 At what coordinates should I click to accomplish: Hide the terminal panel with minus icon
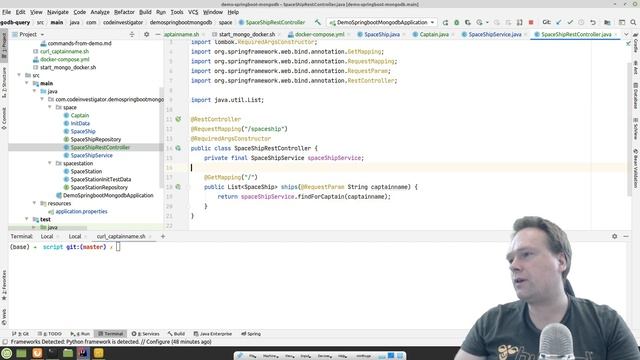tap(626, 236)
